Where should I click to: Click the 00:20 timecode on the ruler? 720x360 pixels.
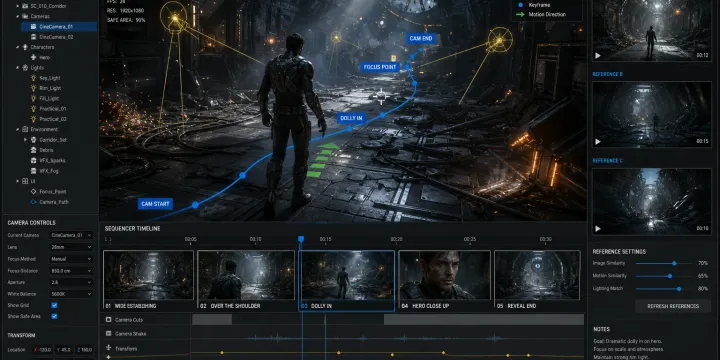[397, 239]
